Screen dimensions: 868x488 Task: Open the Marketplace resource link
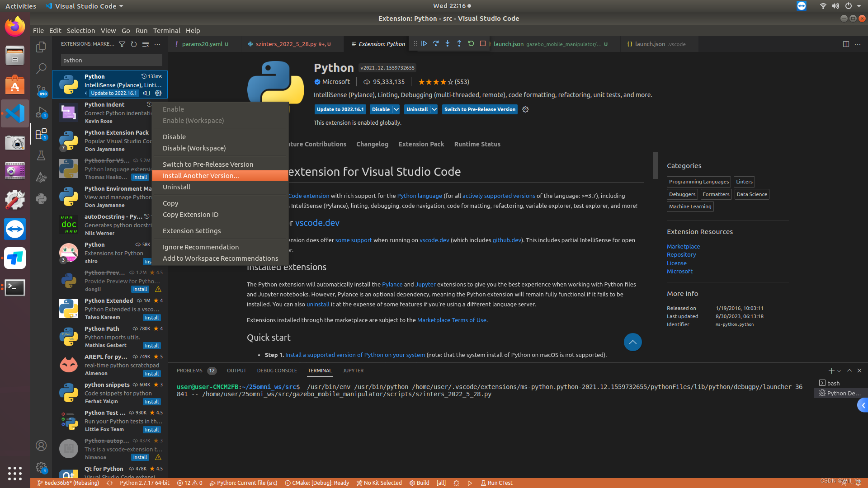683,247
